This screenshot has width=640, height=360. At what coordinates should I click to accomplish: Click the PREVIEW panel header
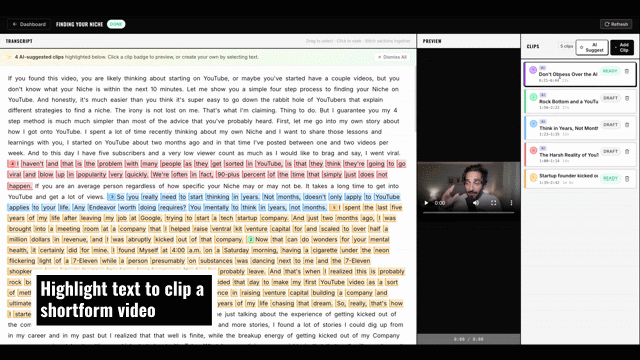(432, 41)
